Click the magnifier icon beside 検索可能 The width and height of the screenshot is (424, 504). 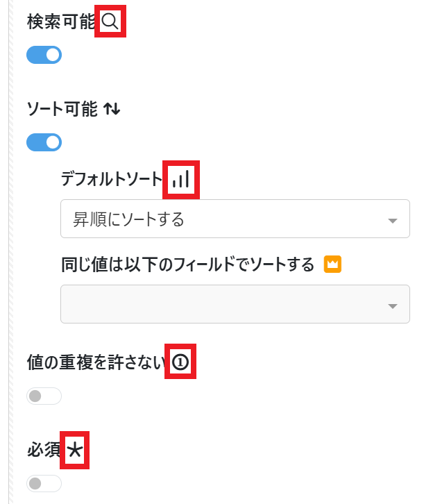pos(110,22)
